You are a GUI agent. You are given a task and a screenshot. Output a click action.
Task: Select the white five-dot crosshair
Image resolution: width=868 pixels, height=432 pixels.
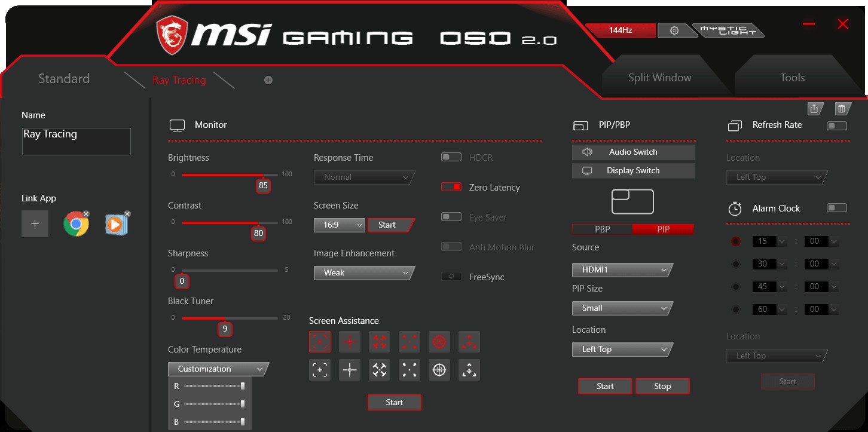(409, 370)
